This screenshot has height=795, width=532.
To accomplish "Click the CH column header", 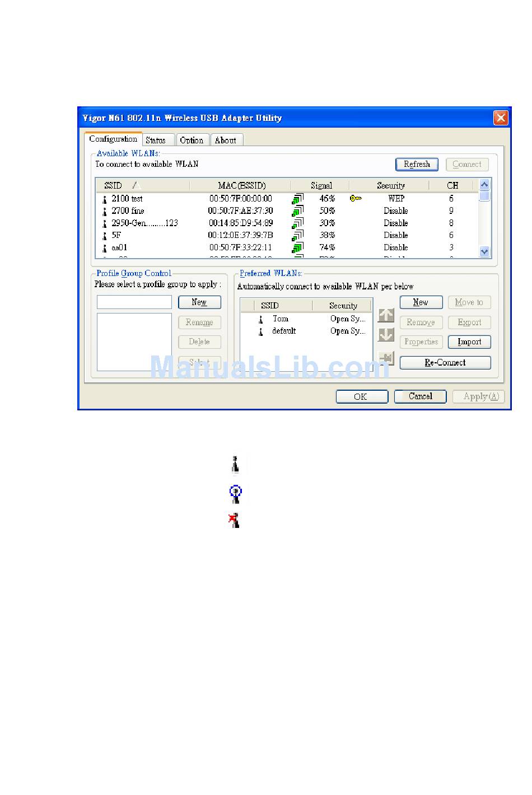I will coord(452,185).
